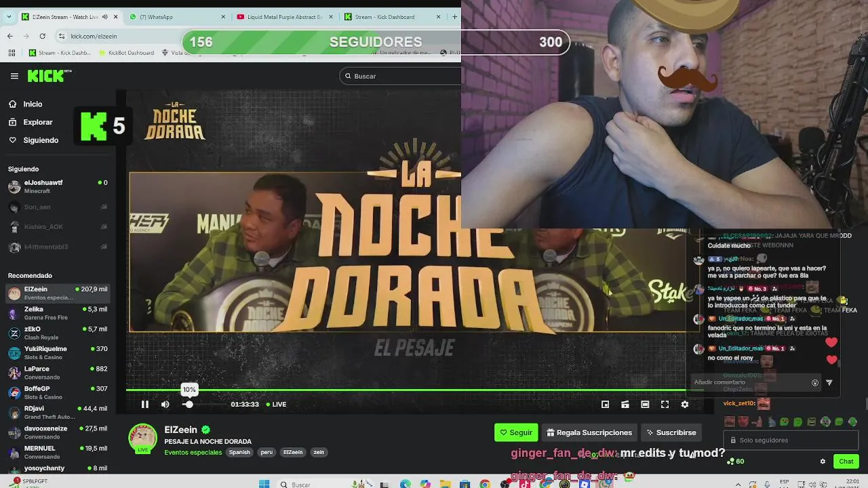The image size is (868, 488).
Task: Open a new browser tab
Action: pyautogui.click(x=454, y=17)
